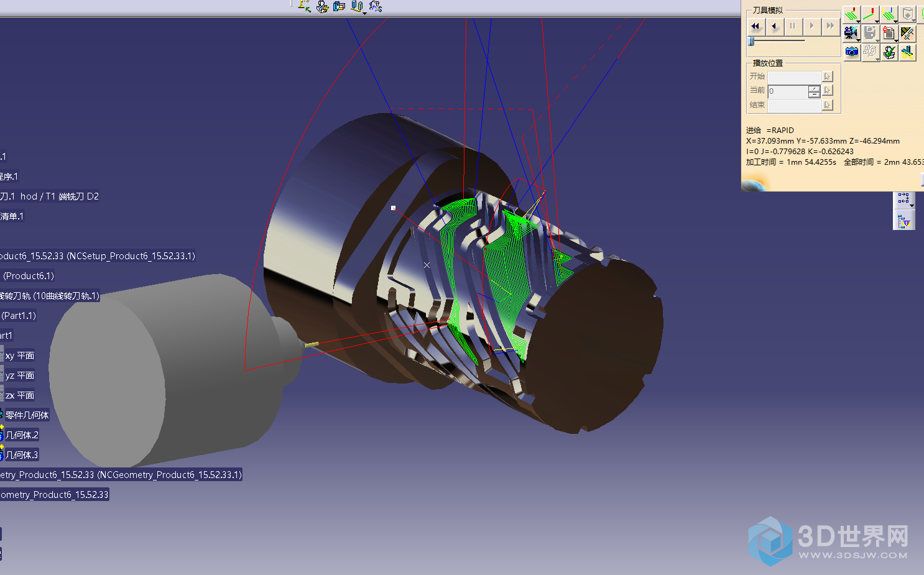Select the zx 平面 tree item

point(20,395)
